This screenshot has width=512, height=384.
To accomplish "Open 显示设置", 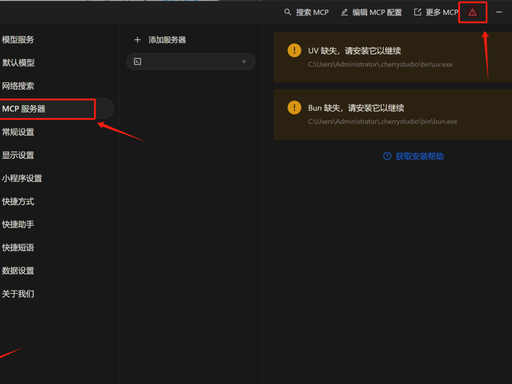I will coord(18,155).
